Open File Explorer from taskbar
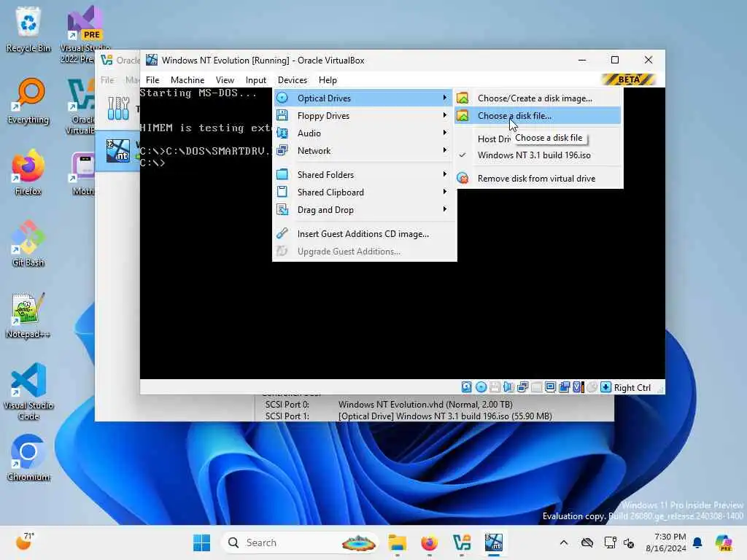Screen dimensions: 747x560 (397, 542)
